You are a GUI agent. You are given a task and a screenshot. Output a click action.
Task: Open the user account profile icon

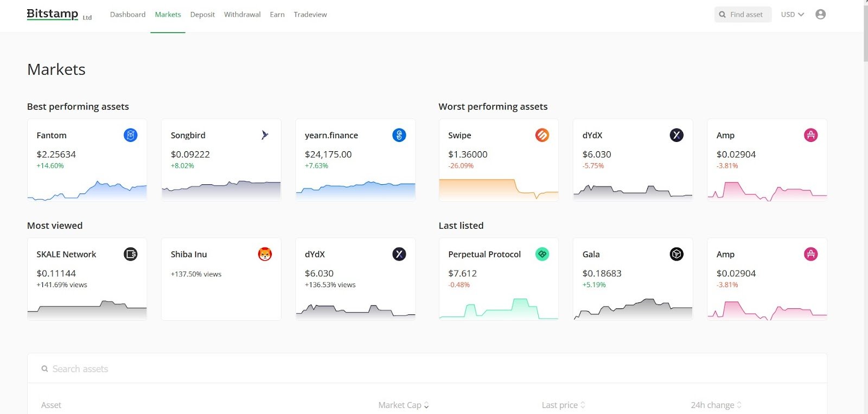[820, 15]
